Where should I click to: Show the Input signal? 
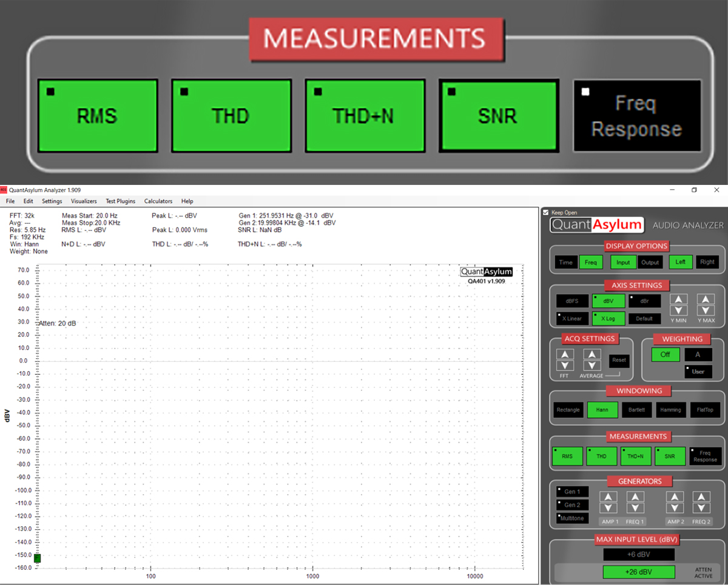[x=623, y=262]
